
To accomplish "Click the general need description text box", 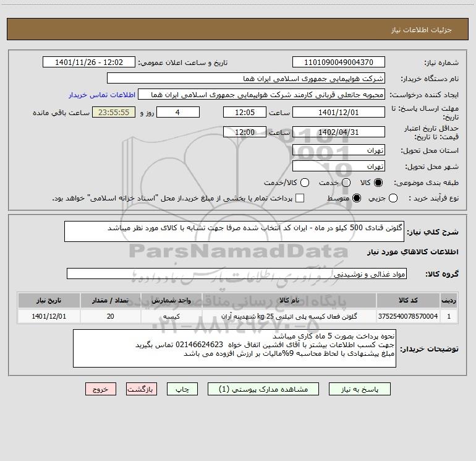I will tap(234, 231).
